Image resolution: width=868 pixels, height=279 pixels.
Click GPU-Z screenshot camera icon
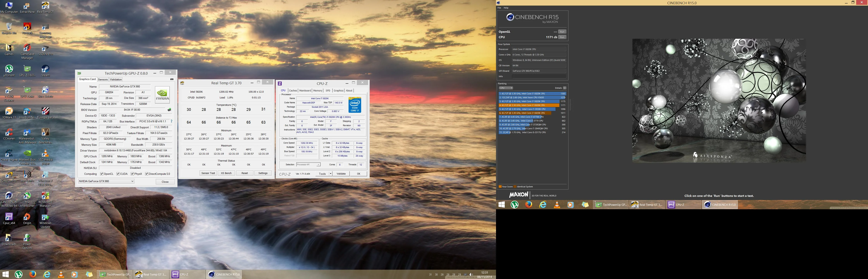click(172, 79)
